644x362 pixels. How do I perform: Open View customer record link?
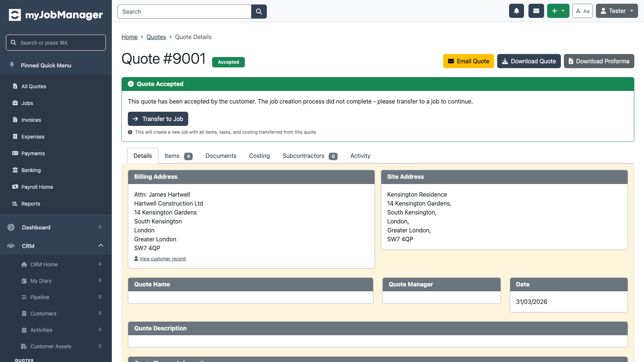[162, 259]
